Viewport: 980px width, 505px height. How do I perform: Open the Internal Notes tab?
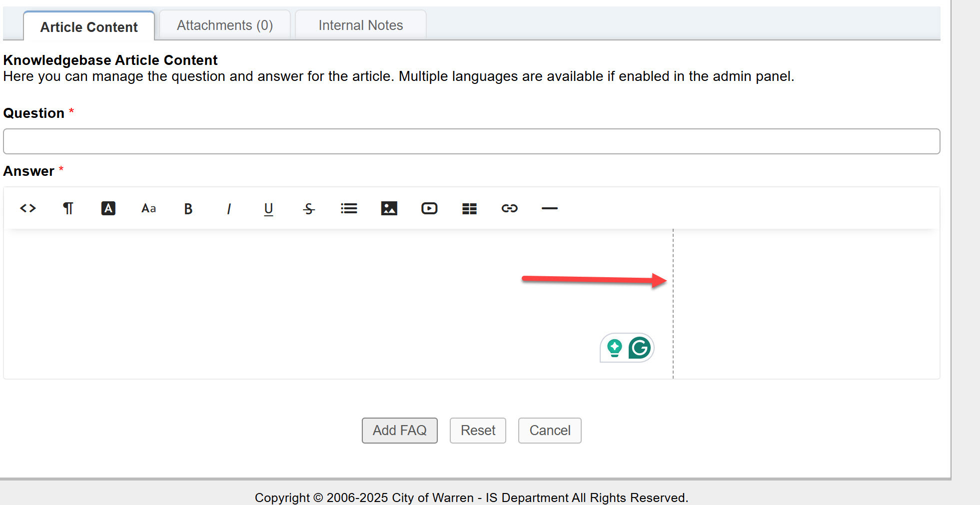click(x=360, y=25)
